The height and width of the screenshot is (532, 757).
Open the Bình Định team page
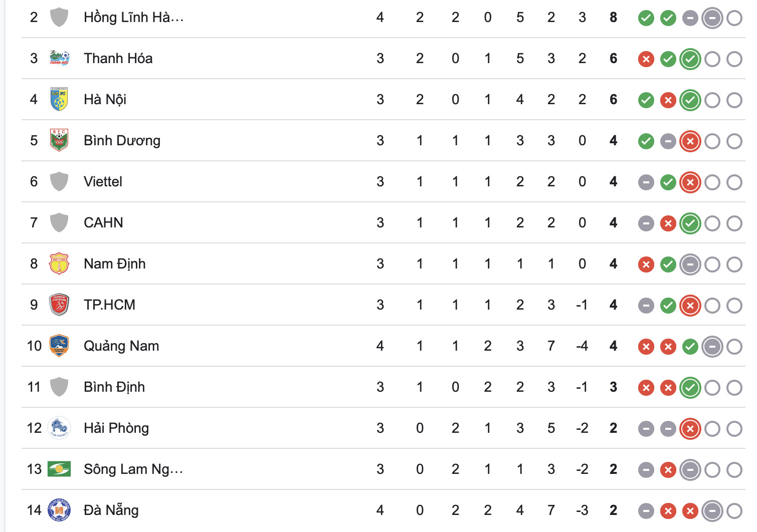pyautogui.click(x=114, y=387)
